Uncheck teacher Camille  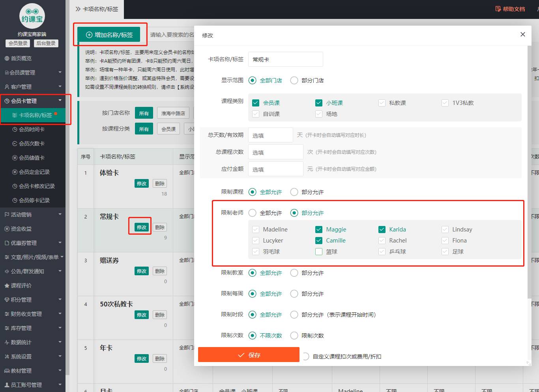point(319,241)
